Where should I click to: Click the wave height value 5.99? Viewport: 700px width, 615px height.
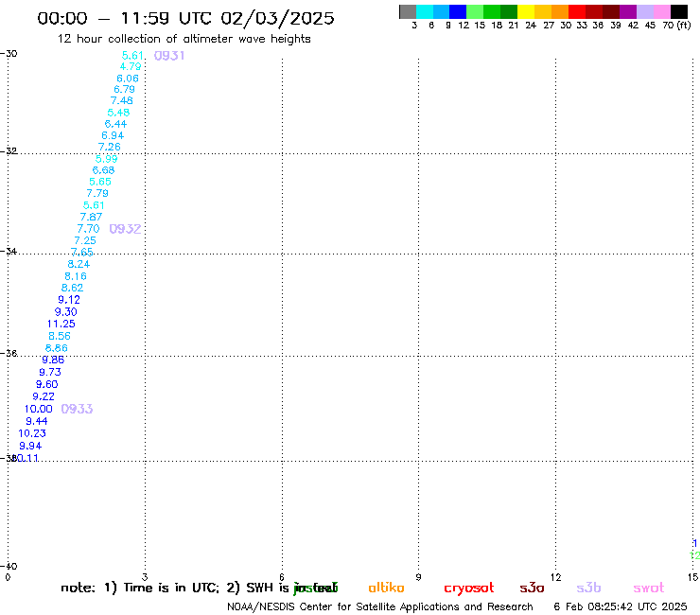click(106, 159)
